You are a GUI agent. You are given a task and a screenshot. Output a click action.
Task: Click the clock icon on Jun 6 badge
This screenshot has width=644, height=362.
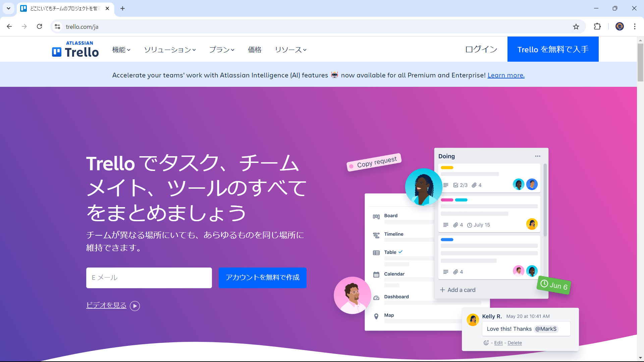click(x=544, y=284)
